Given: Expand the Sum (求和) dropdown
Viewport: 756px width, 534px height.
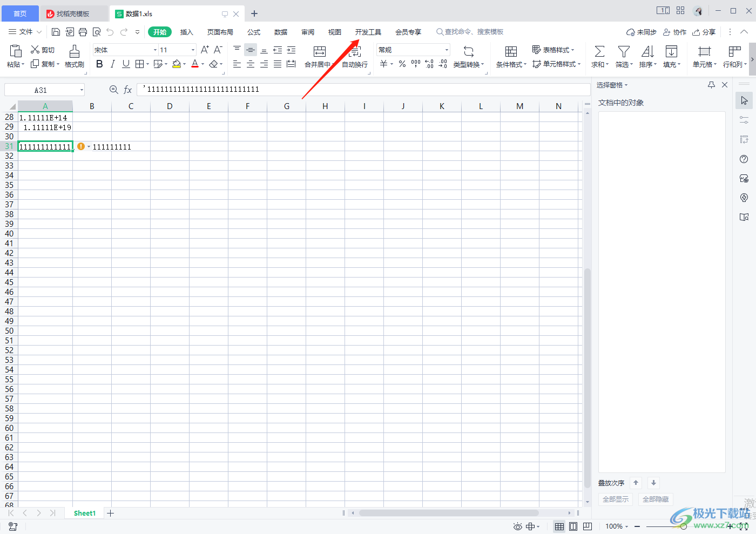Looking at the screenshot, I should pos(607,64).
